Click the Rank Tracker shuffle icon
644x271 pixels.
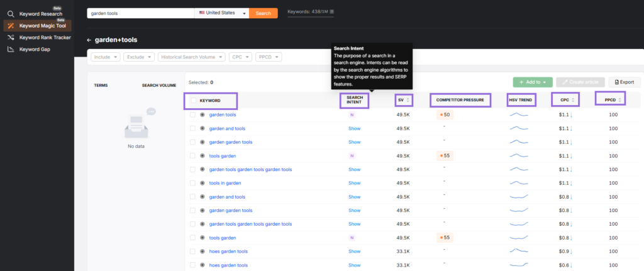coord(11,38)
